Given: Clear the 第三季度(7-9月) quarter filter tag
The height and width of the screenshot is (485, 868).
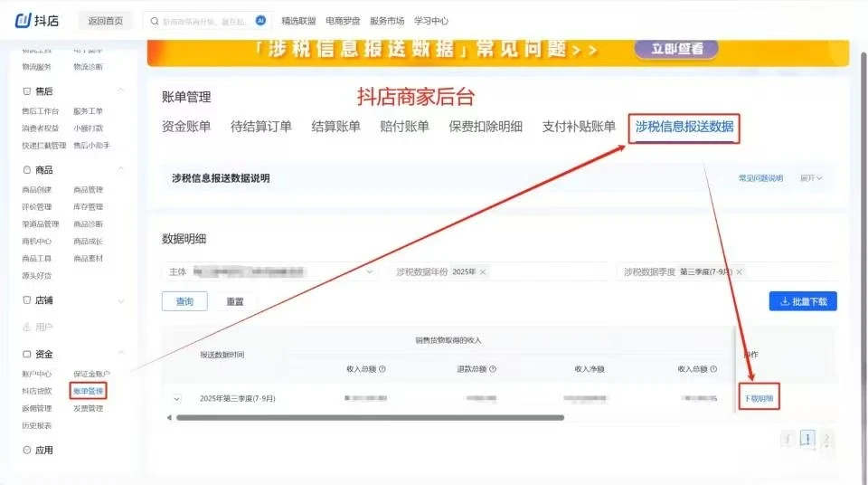Looking at the screenshot, I should 739,271.
